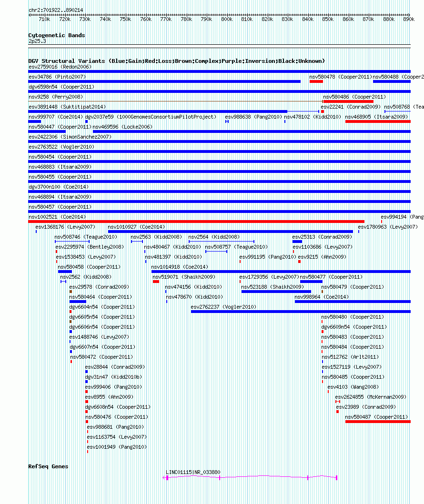Select the nsv580454 (Cooper2011) label
424x504 pixels.
(60, 157)
